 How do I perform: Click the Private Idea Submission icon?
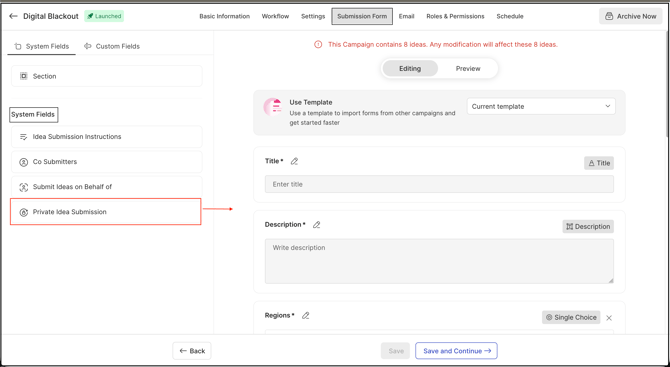[24, 212]
